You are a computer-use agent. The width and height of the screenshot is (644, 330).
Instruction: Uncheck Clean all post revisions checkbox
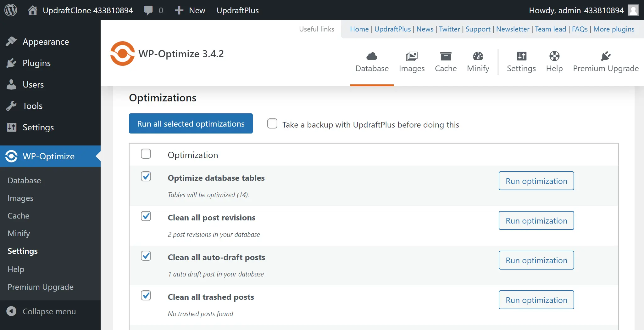[146, 216]
